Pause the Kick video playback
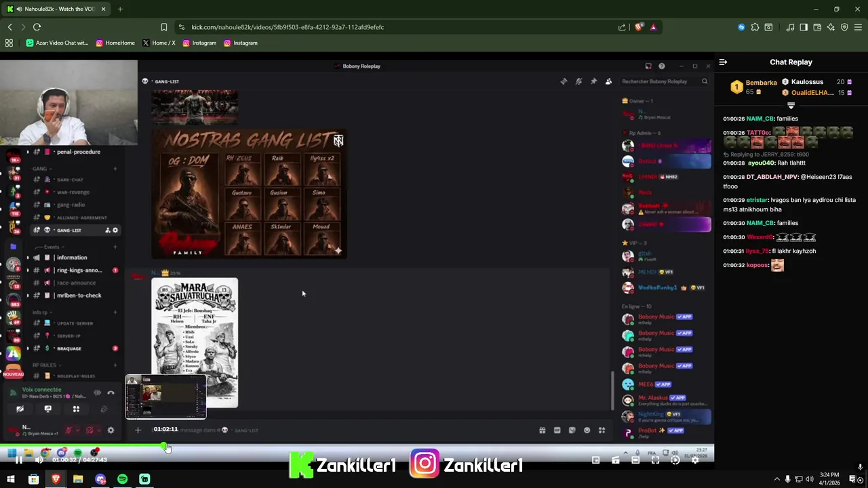 click(x=19, y=460)
